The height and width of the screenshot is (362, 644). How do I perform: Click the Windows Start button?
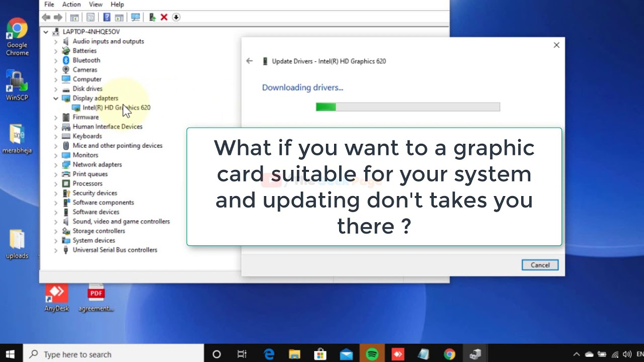pyautogui.click(x=10, y=354)
